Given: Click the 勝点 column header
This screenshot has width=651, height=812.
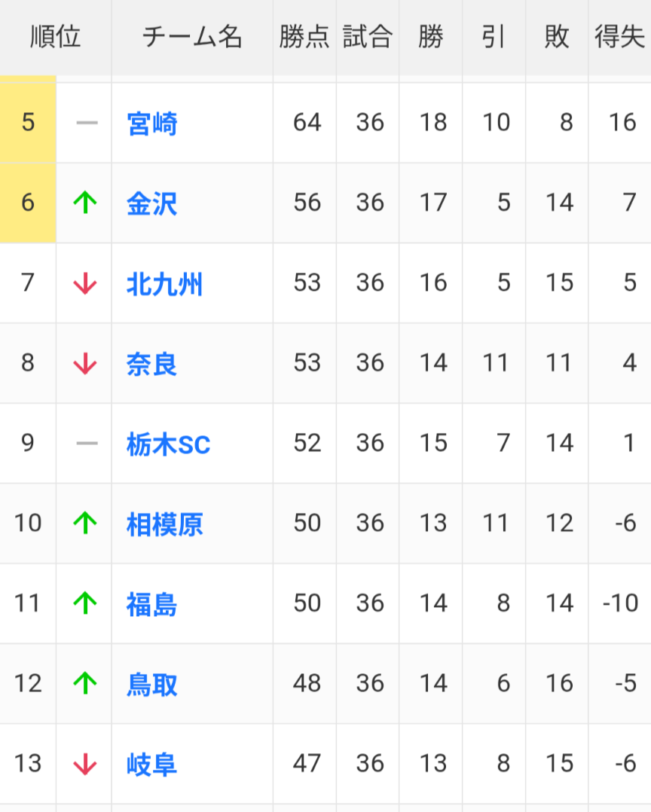Looking at the screenshot, I should pyautogui.click(x=304, y=37).
